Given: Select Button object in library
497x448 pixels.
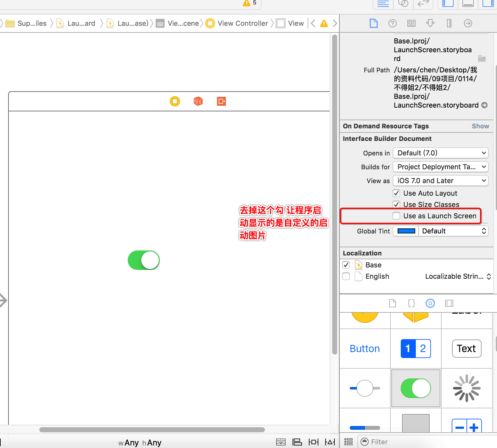Looking at the screenshot, I should pyautogui.click(x=365, y=349).
